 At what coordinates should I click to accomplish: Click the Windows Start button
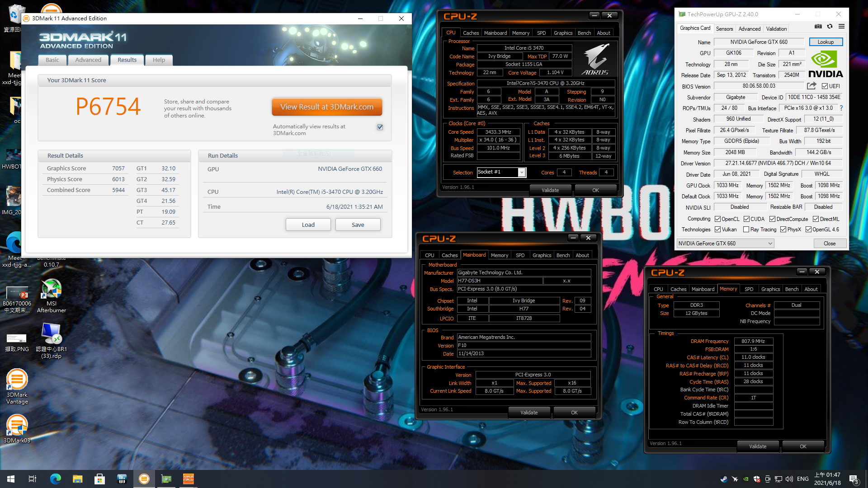click(x=11, y=479)
